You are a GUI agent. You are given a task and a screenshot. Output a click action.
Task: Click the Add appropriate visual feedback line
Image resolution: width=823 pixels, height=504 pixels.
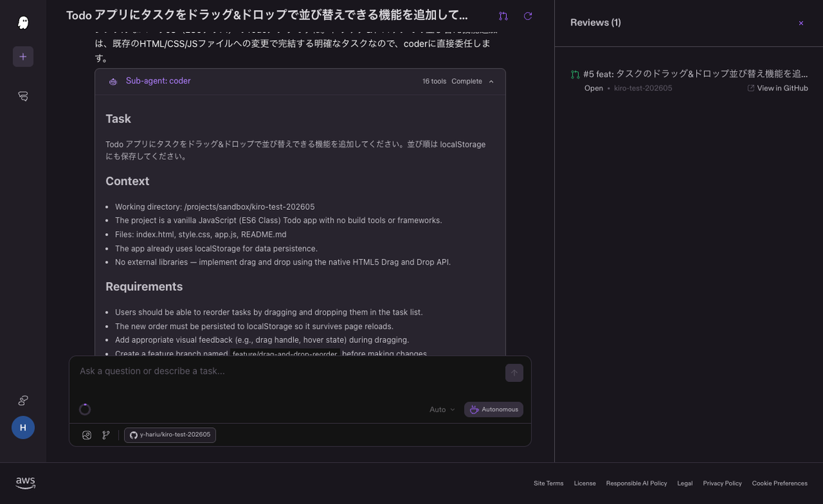[262, 340]
